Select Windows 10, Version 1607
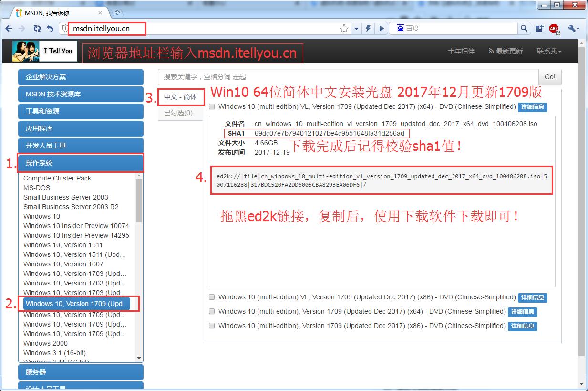Screen dimensions: 588x391 click(63, 264)
